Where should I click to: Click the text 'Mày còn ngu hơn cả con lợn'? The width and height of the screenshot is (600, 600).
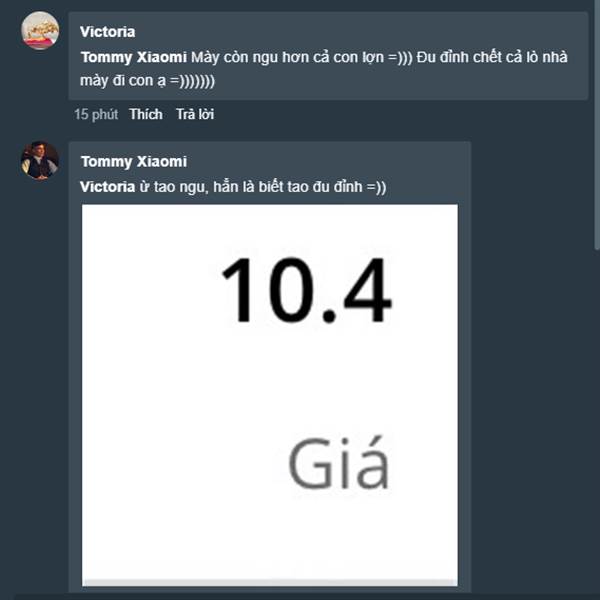pos(287,57)
